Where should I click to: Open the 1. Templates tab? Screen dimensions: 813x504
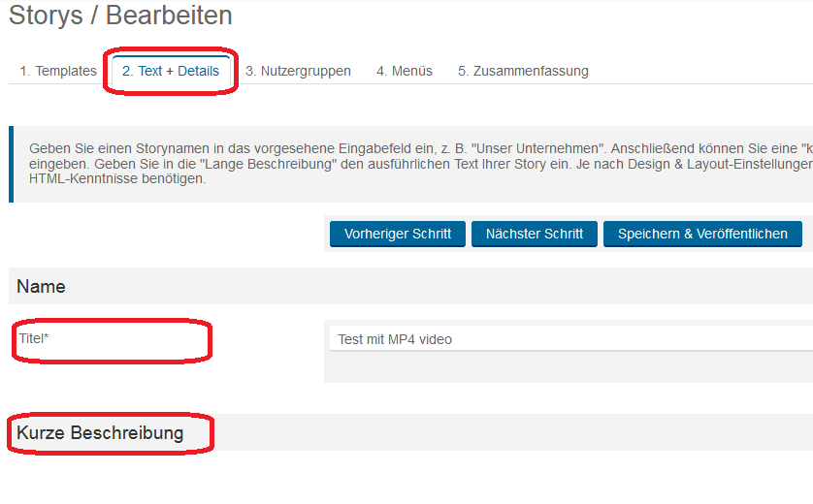58,71
